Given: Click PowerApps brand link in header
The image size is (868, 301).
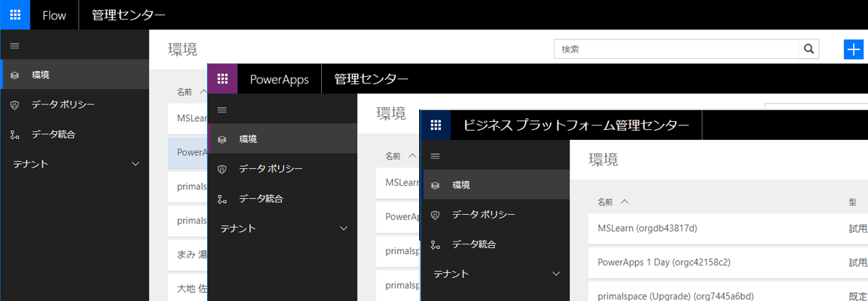Looking at the screenshot, I should tap(279, 79).
